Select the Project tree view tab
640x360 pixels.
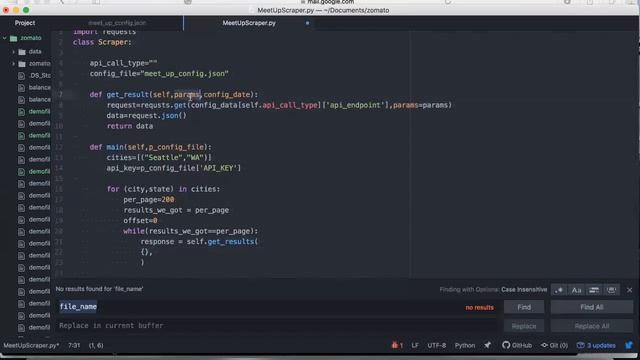(x=25, y=23)
